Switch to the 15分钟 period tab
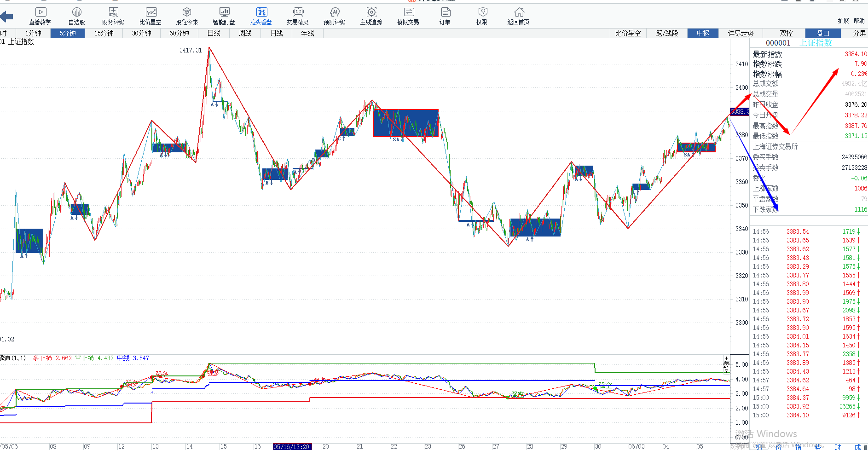The image size is (868, 450). pos(104,33)
